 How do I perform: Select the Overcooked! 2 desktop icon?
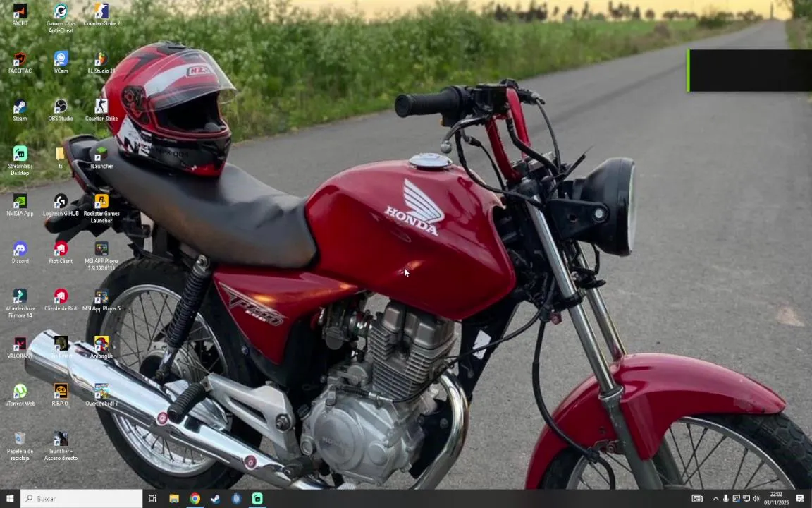pyautogui.click(x=101, y=395)
